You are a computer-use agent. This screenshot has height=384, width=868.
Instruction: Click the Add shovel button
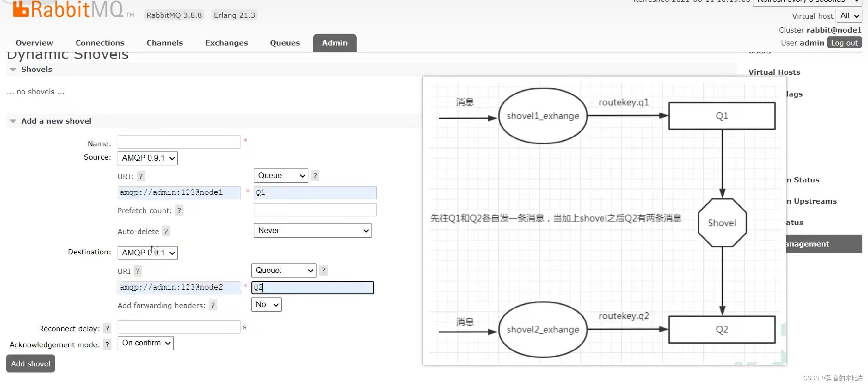[30, 363]
